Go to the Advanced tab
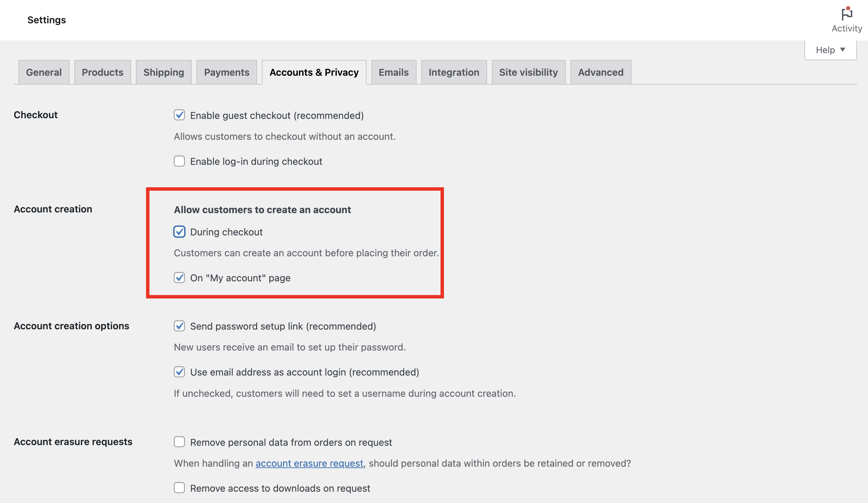The image size is (868, 503). [600, 72]
